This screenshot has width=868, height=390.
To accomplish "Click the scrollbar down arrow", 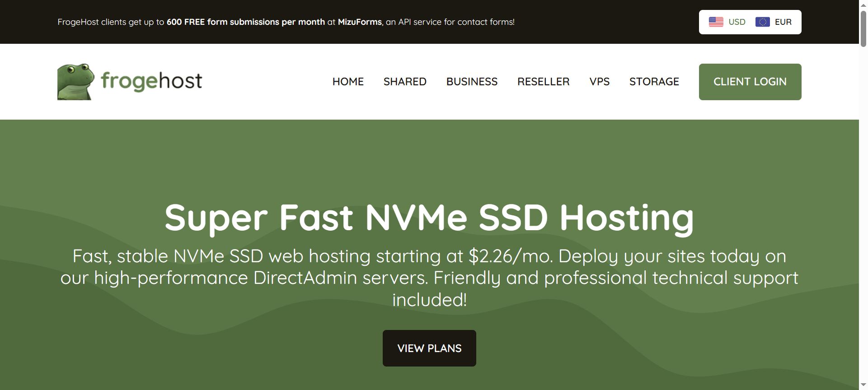I will click(863, 385).
